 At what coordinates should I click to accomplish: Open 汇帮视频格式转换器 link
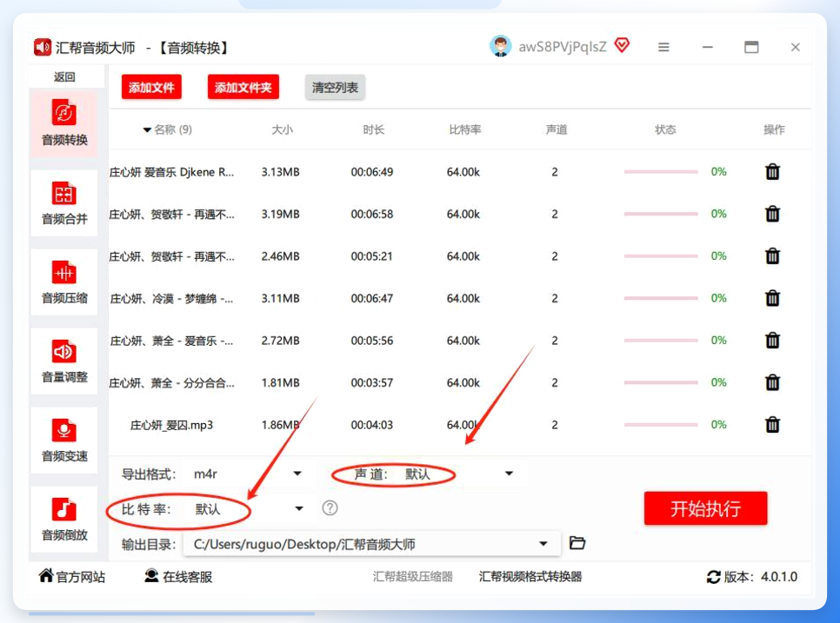530,577
